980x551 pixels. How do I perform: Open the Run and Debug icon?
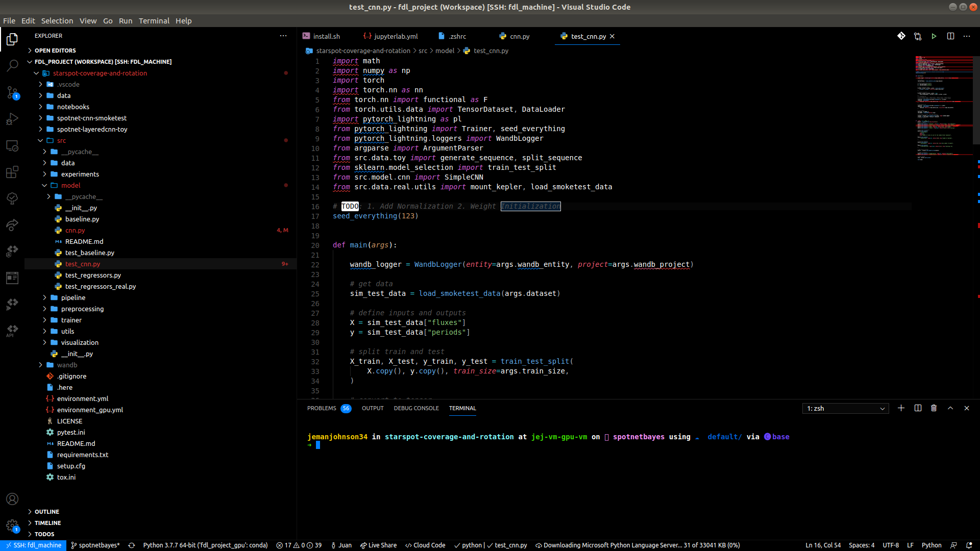(x=12, y=119)
